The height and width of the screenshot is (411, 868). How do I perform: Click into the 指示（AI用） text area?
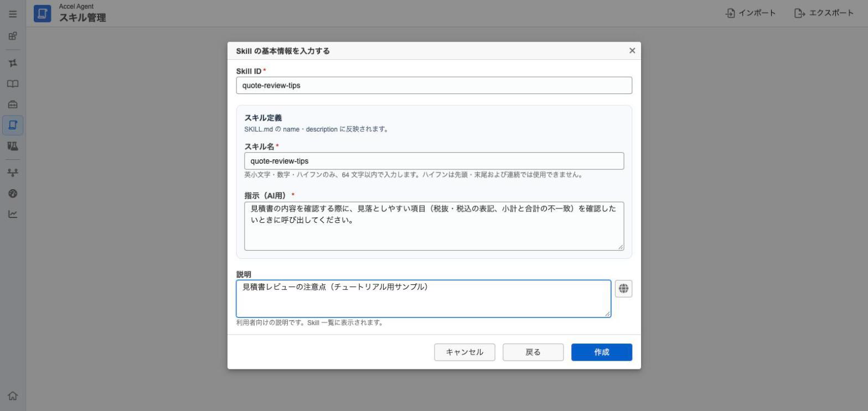point(434,226)
